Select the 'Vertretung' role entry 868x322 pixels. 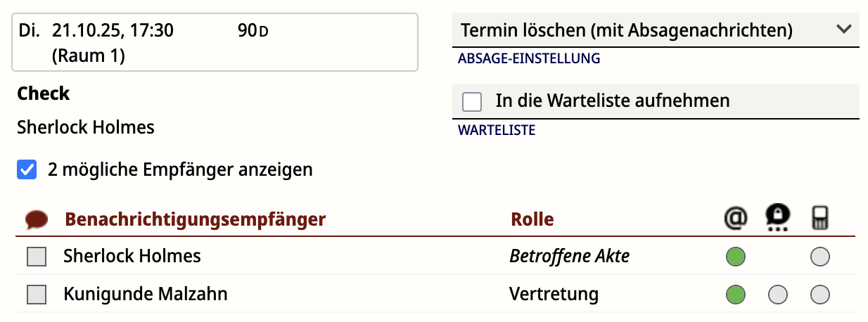pos(554,294)
